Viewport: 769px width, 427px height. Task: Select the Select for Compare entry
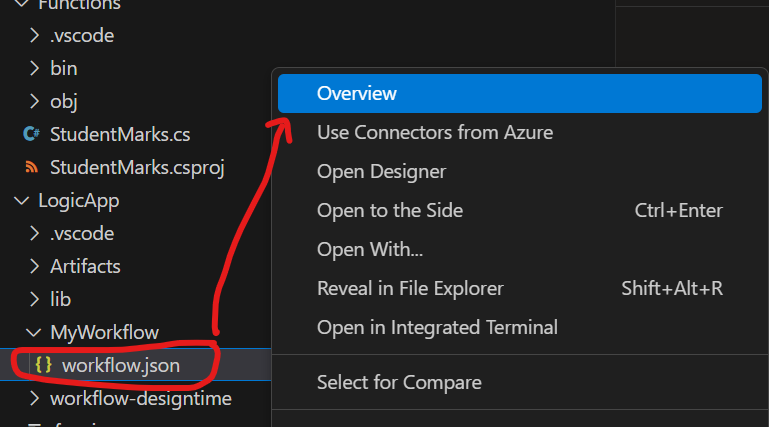[x=520, y=382]
